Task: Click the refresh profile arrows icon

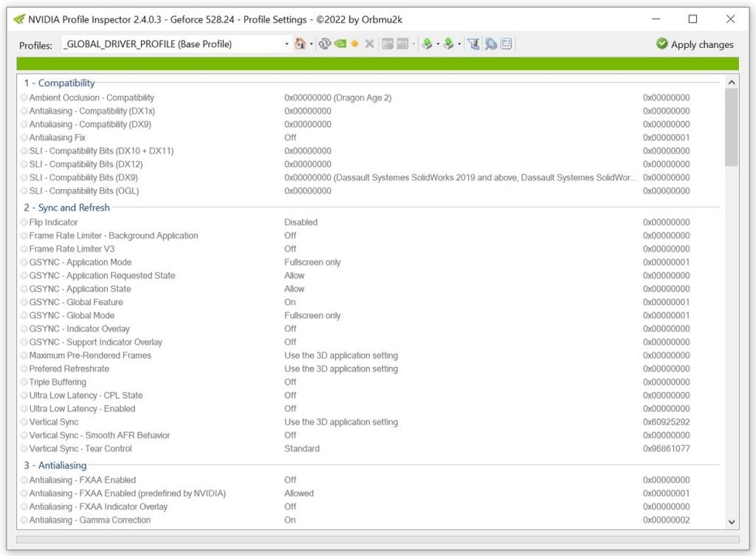Action: click(x=324, y=44)
